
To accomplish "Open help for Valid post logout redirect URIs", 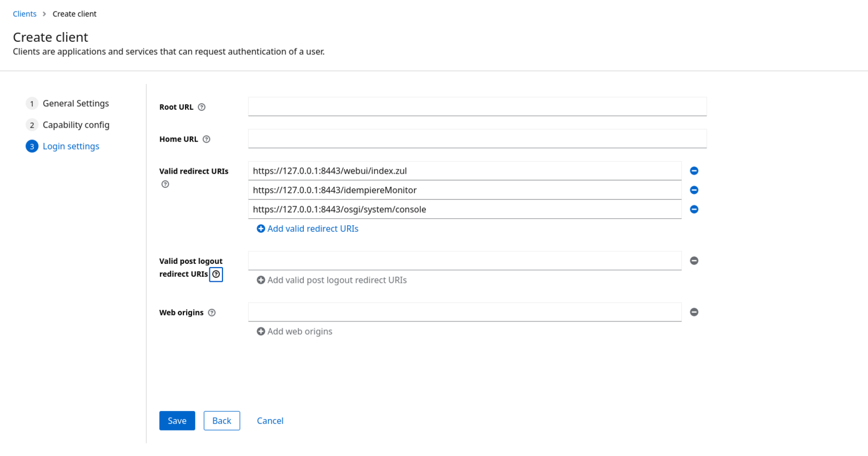I will click(216, 275).
